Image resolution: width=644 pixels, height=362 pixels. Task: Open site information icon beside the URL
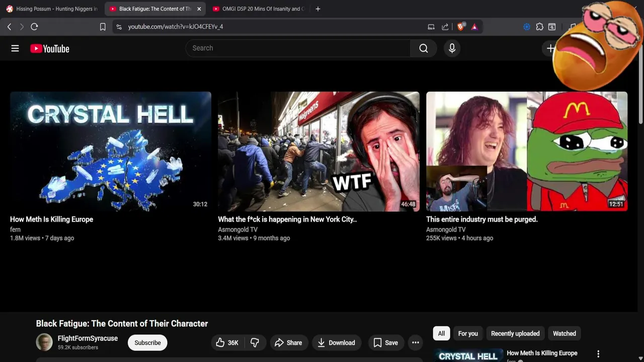tap(119, 27)
